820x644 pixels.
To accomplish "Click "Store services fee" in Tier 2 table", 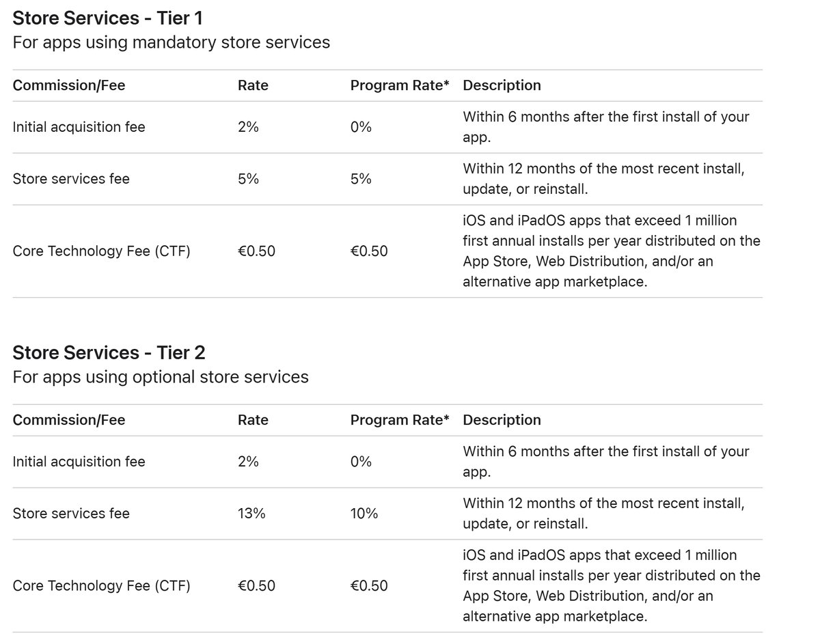I will coord(71,514).
